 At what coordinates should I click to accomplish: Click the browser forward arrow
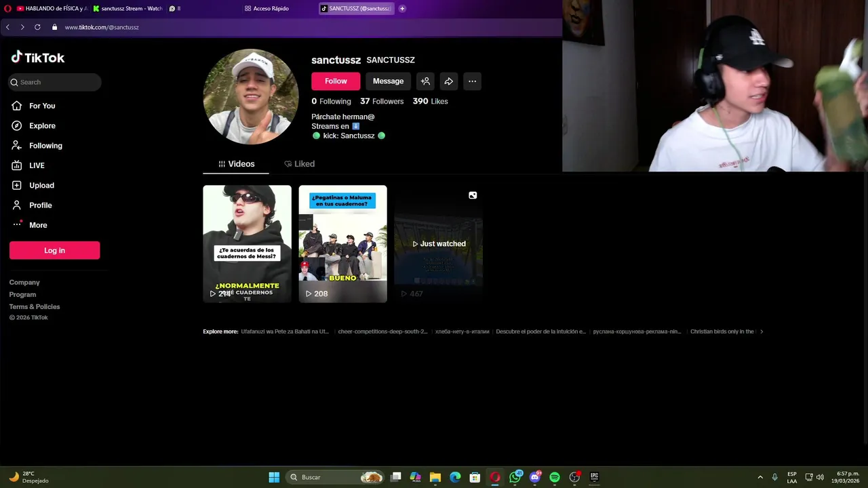coord(22,27)
